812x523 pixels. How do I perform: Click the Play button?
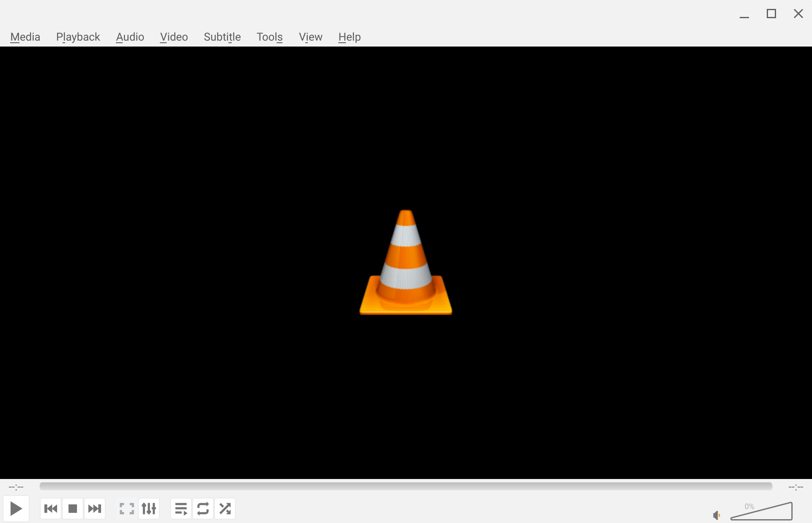click(x=16, y=509)
